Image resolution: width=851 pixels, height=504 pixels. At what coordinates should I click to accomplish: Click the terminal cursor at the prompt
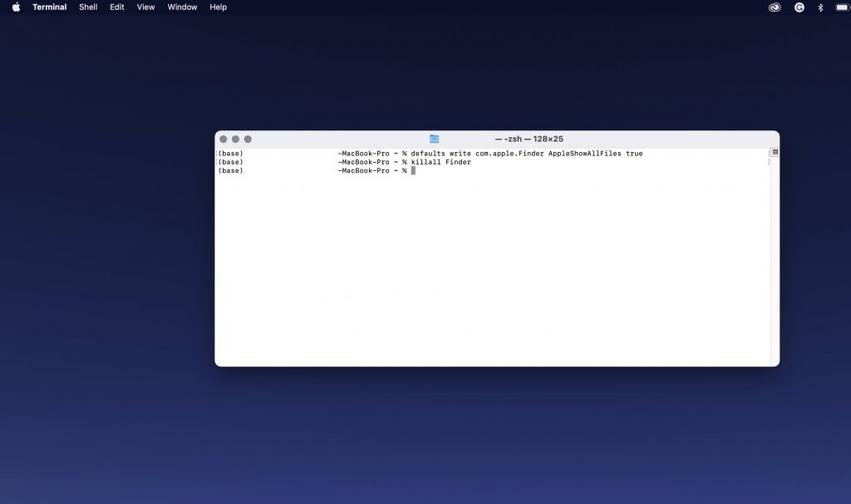(x=413, y=171)
